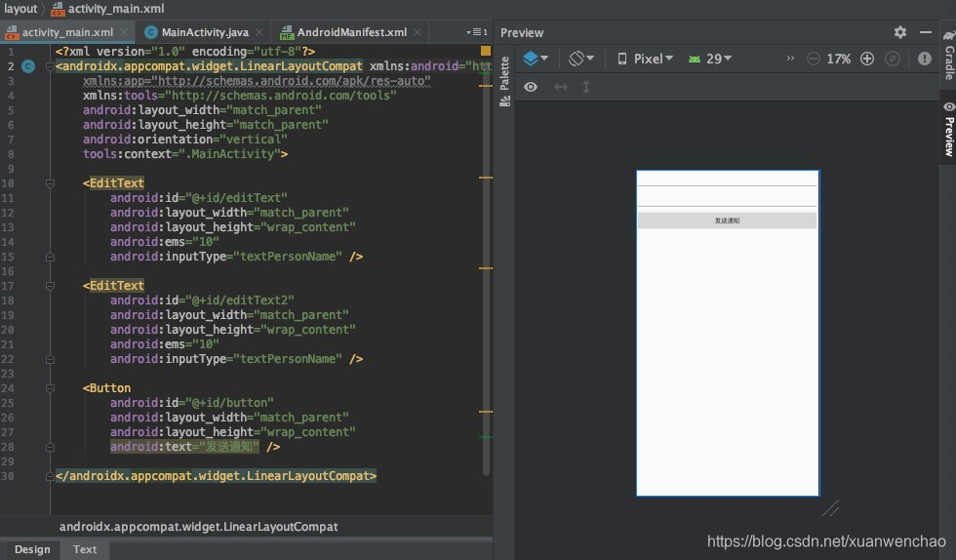Click the editor vertical scrollbar
Screen dimensions: 956x560
click(x=486, y=268)
